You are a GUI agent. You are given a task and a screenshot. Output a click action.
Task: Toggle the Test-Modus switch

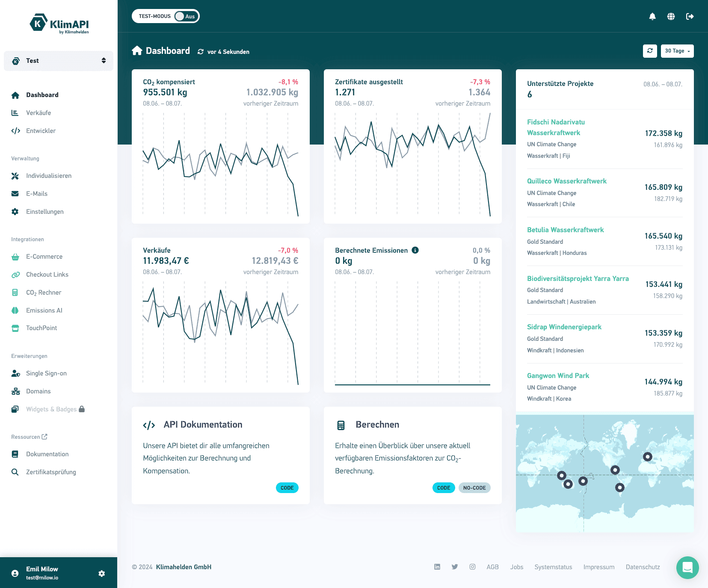pyautogui.click(x=185, y=16)
